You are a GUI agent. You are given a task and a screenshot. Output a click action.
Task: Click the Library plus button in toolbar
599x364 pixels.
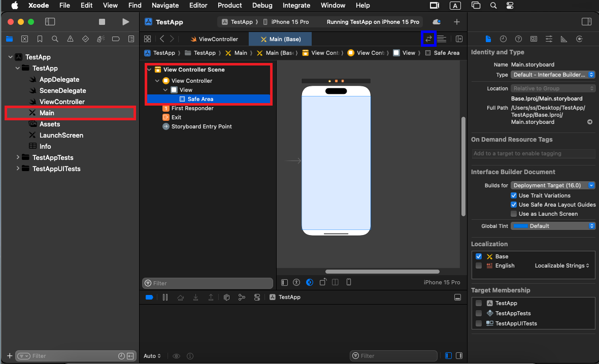456,22
